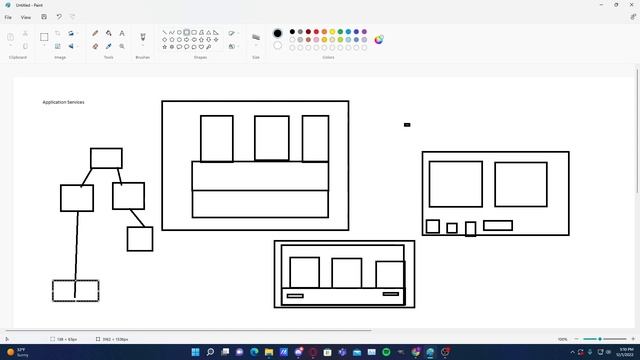640x360 pixels.
Task: Open the Shape fill dropdown
Action: point(233,47)
